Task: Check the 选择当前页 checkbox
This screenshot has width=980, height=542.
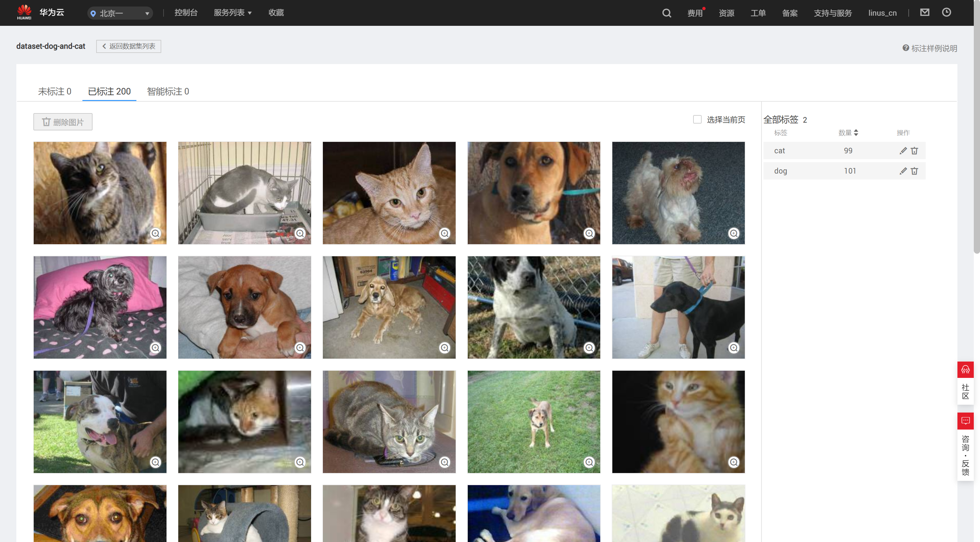Action: [x=697, y=119]
